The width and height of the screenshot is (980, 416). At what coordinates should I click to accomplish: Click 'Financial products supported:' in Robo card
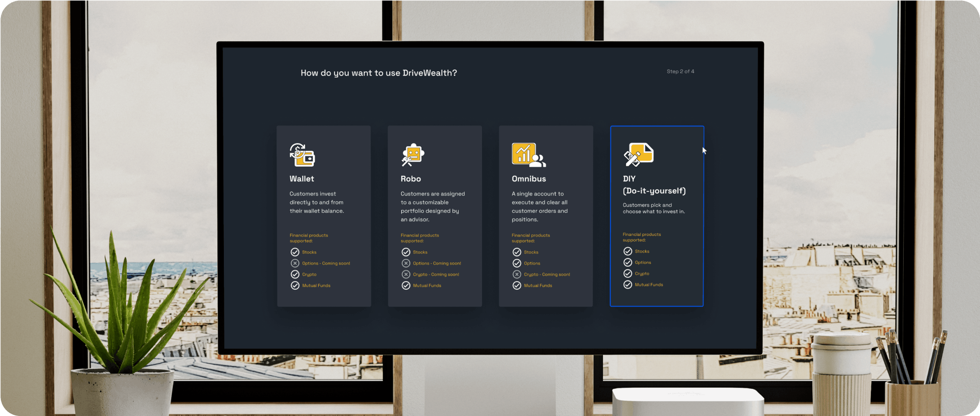(x=420, y=238)
